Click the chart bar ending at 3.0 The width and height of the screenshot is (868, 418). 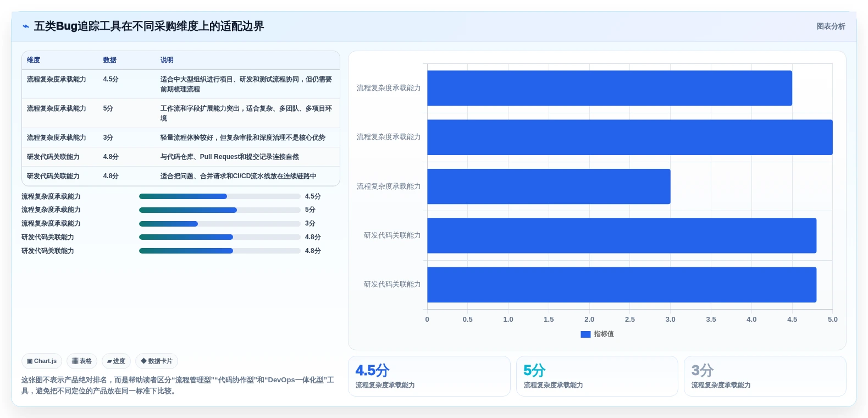coord(549,186)
